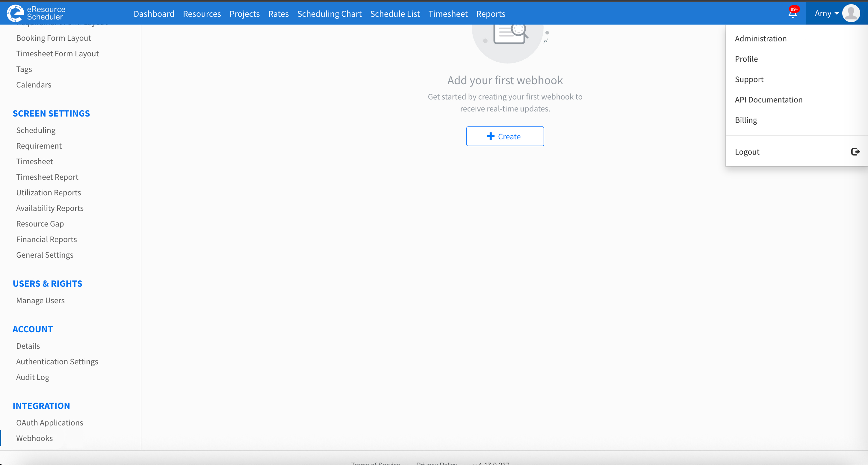
Task: Go to the Reports tab
Action: click(x=491, y=13)
